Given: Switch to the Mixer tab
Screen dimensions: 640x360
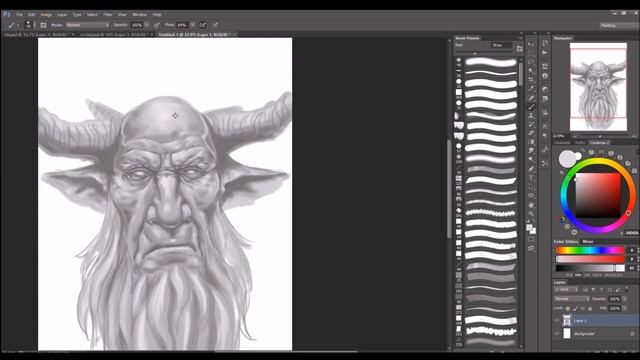Looking at the screenshot, I should [x=588, y=242].
